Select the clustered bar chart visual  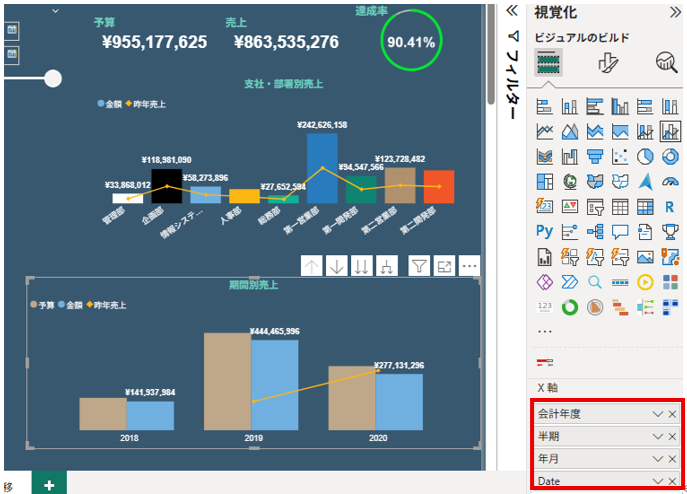point(595,107)
